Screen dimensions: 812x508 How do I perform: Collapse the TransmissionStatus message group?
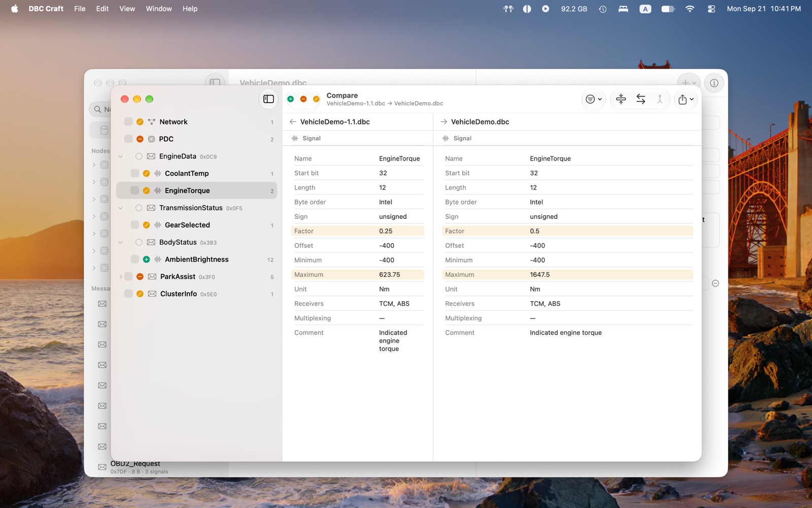(120, 208)
